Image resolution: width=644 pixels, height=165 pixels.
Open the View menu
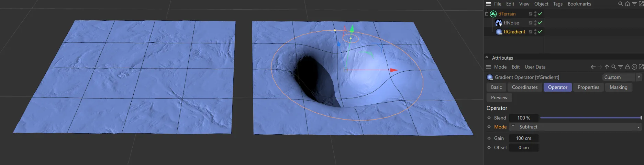[x=524, y=4]
